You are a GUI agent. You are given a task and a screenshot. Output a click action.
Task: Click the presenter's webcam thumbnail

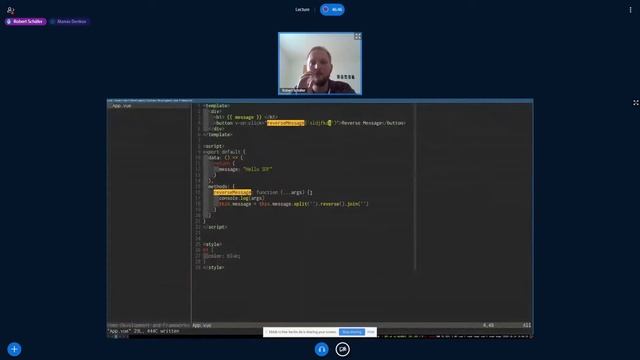coord(320,64)
